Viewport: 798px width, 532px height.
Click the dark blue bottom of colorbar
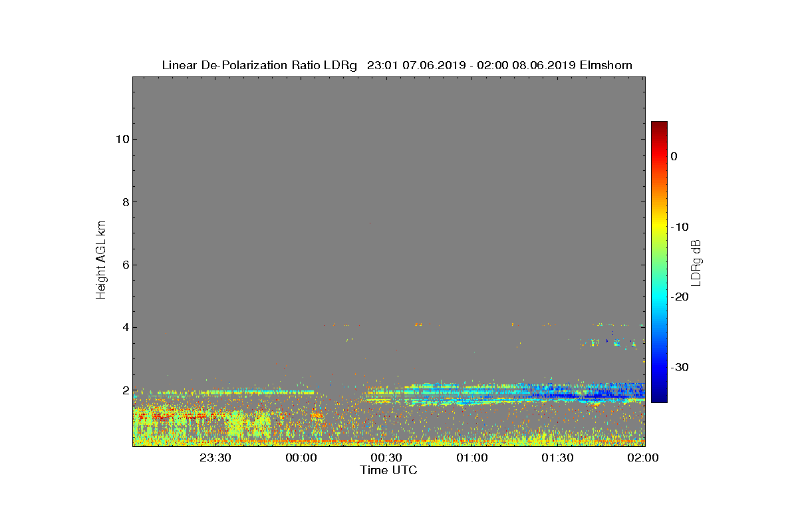(659, 398)
